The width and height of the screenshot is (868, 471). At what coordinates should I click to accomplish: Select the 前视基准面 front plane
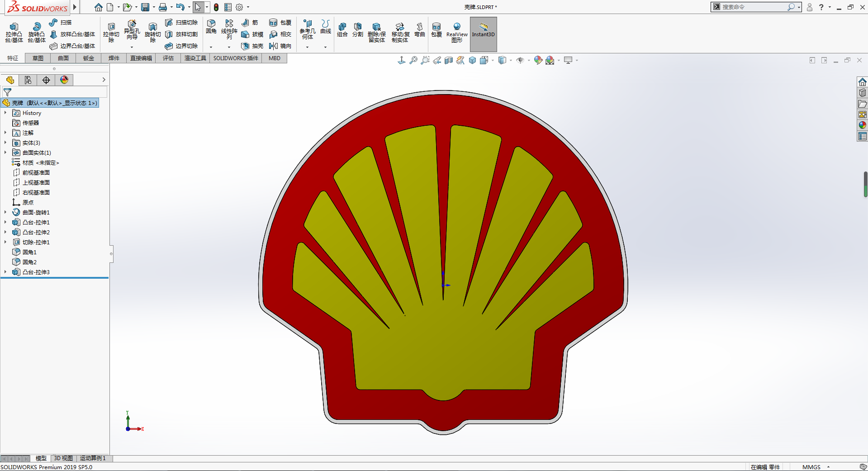pyautogui.click(x=31, y=172)
